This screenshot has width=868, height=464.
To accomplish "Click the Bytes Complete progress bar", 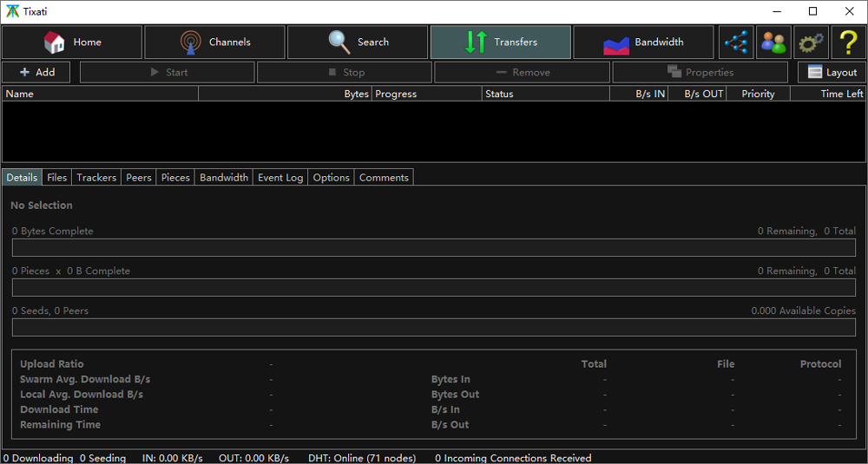I will 434,248.
